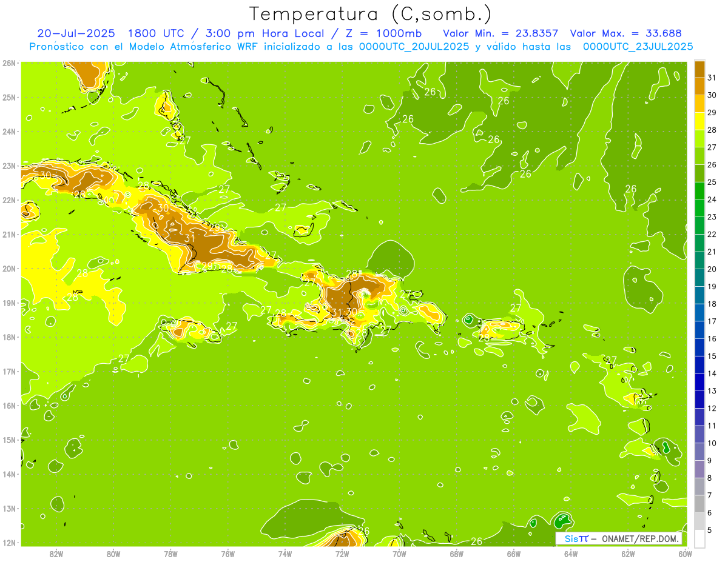Click the 15 label on the color scale

point(712,356)
